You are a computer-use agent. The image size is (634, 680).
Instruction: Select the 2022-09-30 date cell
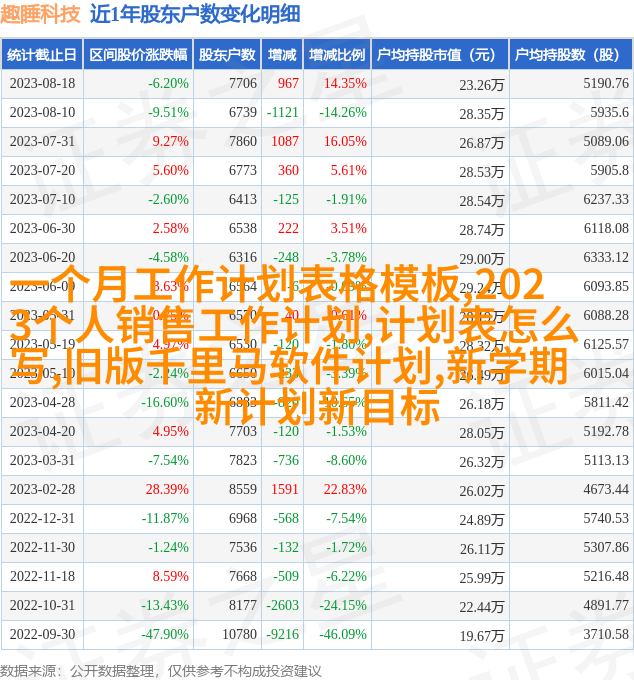pyautogui.click(x=42, y=635)
